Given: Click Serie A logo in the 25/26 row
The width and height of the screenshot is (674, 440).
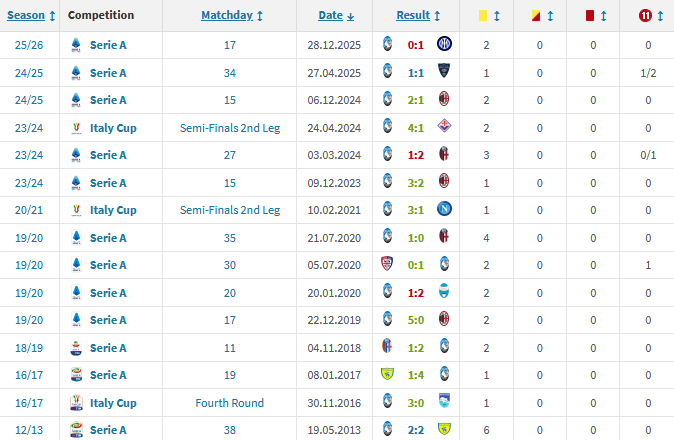Looking at the screenshot, I should pyautogui.click(x=76, y=45).
